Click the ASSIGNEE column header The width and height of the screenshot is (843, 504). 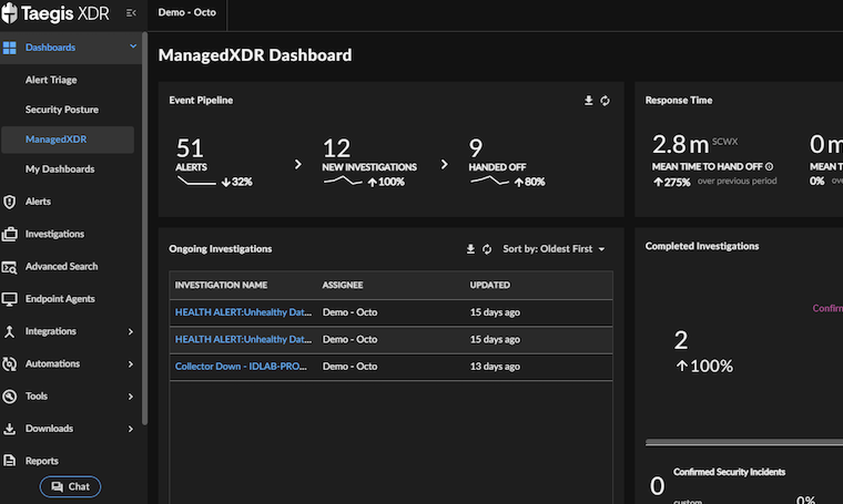tap(342, 285)
